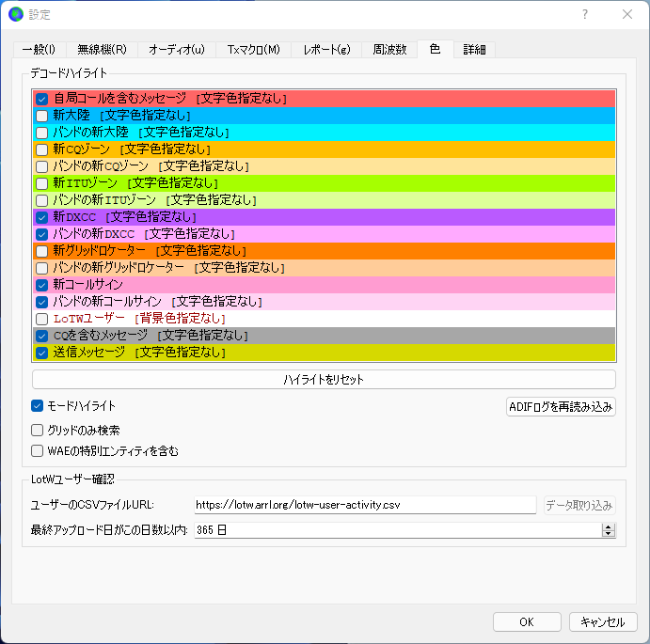Increase days with the spin box up arrow
Viewport: 650px width, 644px height.
click(608, 526)
